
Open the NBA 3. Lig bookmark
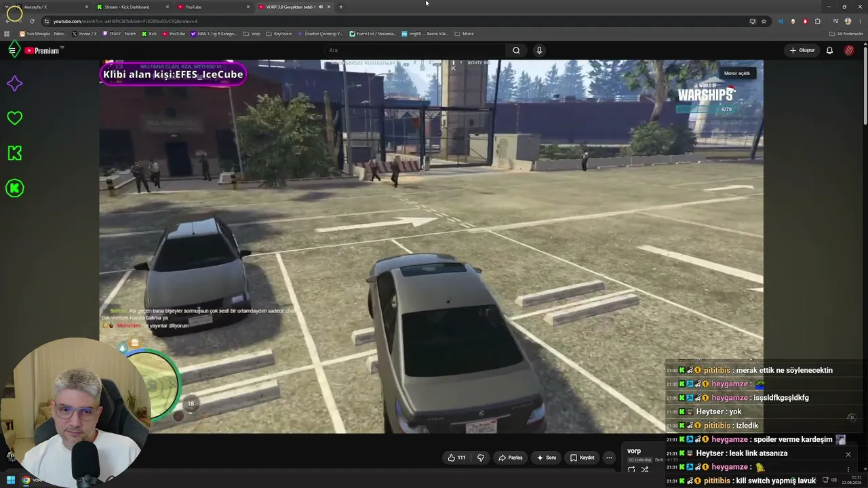click(x=214, y=33)
